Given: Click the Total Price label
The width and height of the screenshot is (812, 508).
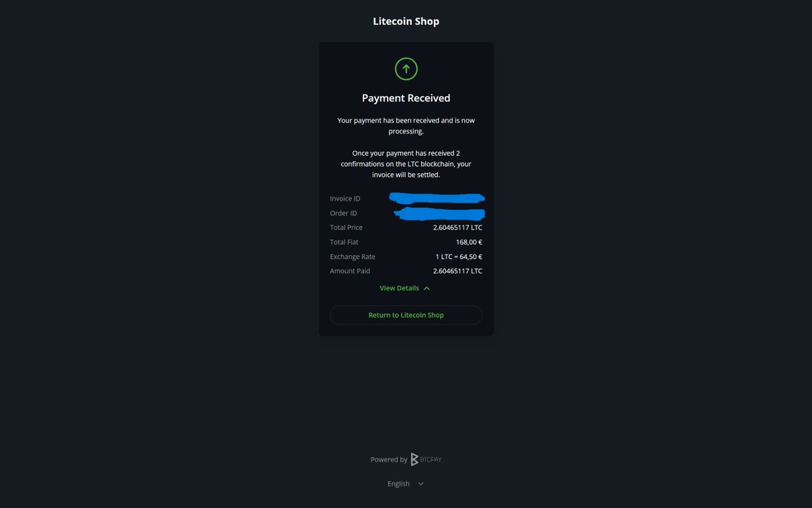Looking at the screenshot, I should (x=346, y=228).
